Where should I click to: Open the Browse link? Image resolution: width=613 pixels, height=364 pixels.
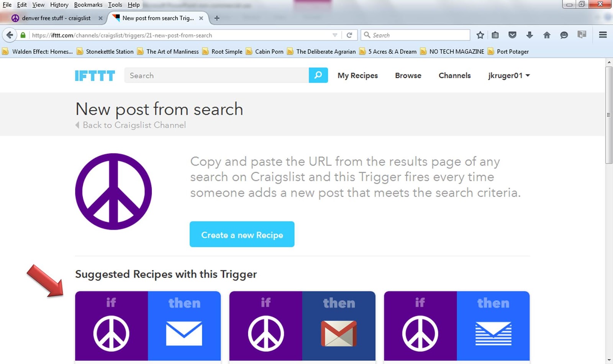(408, 75)
